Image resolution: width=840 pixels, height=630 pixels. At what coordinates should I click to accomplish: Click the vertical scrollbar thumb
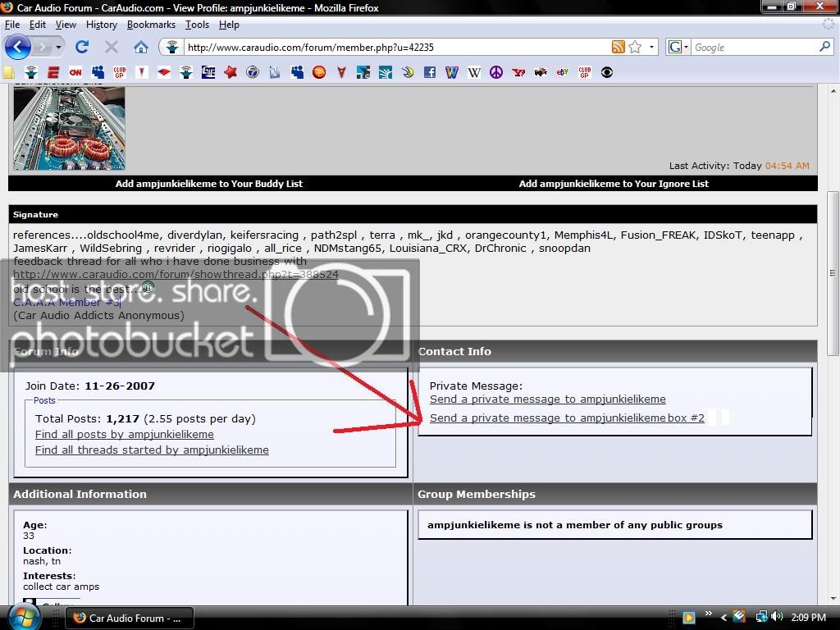click(833, 273)
